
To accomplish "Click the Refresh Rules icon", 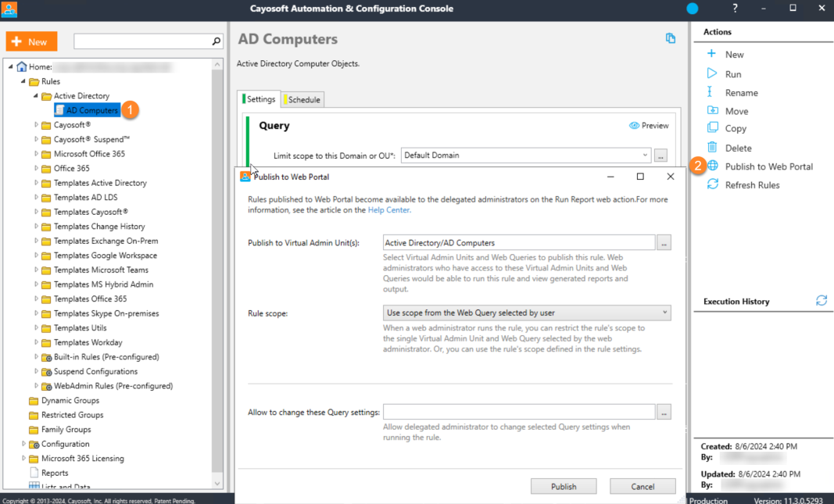I will pyautogui.click(x=713, y=184).
